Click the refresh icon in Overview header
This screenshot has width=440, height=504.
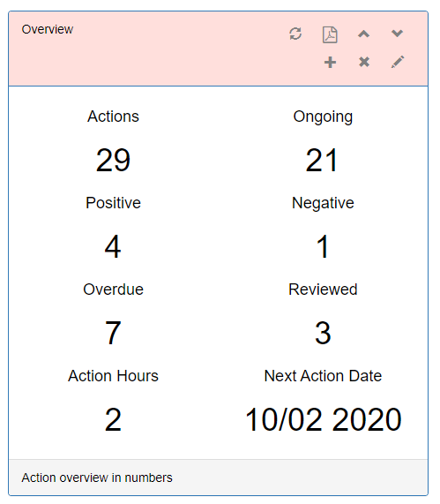[x=295, y=34]
